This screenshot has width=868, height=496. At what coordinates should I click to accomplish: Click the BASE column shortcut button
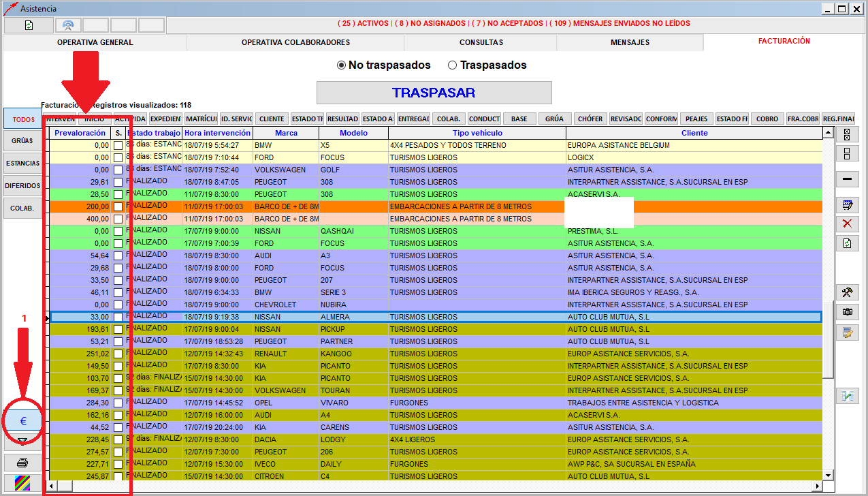519,119
